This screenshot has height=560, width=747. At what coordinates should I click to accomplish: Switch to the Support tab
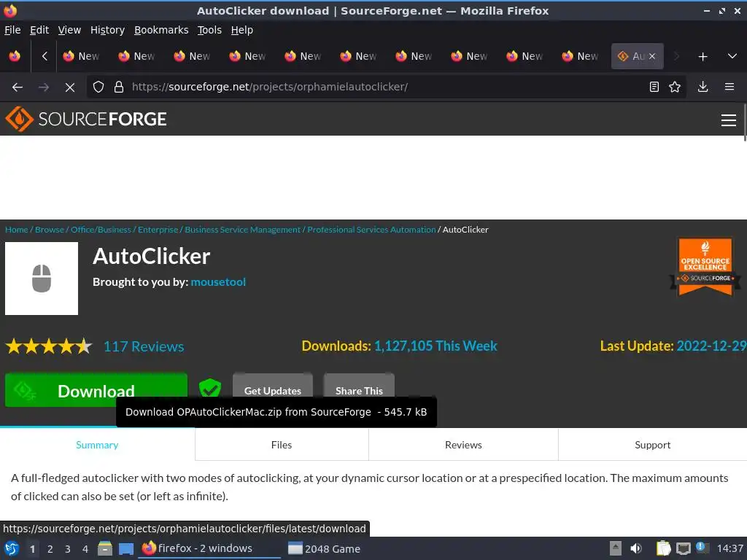pyautogui.click(x=653, y=445)
